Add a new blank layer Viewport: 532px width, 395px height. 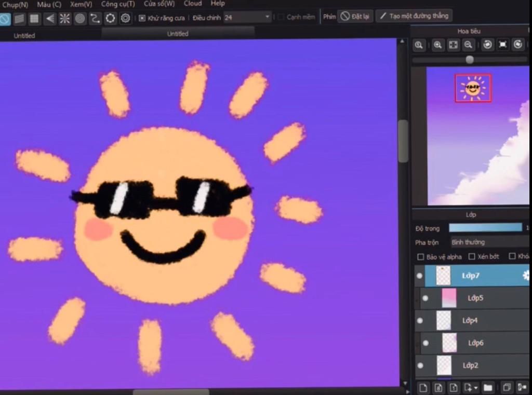pyautogui.click(x=423, y=387)
